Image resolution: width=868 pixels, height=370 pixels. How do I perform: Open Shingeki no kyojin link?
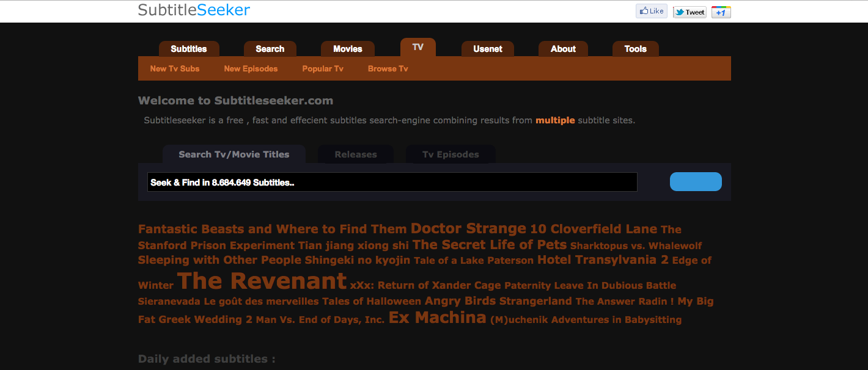[358, 260]
